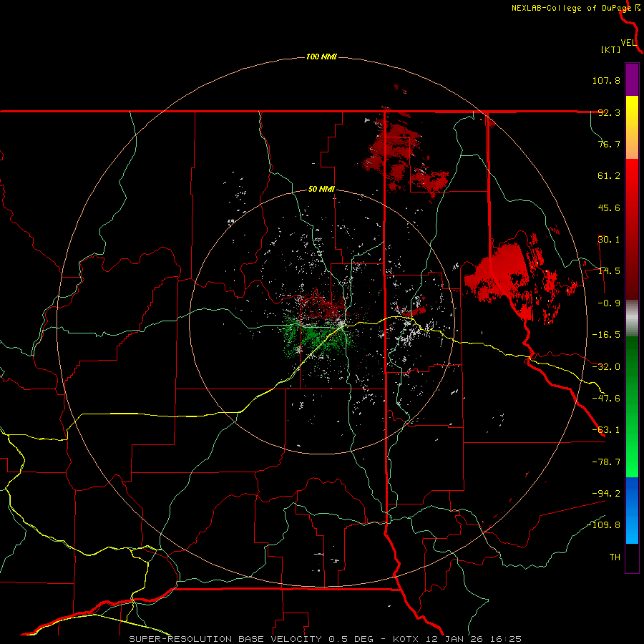Viewport: 644px width, 644px height.
Task: Click the blue segment of velocity color bar
Action: coord(632,510)
